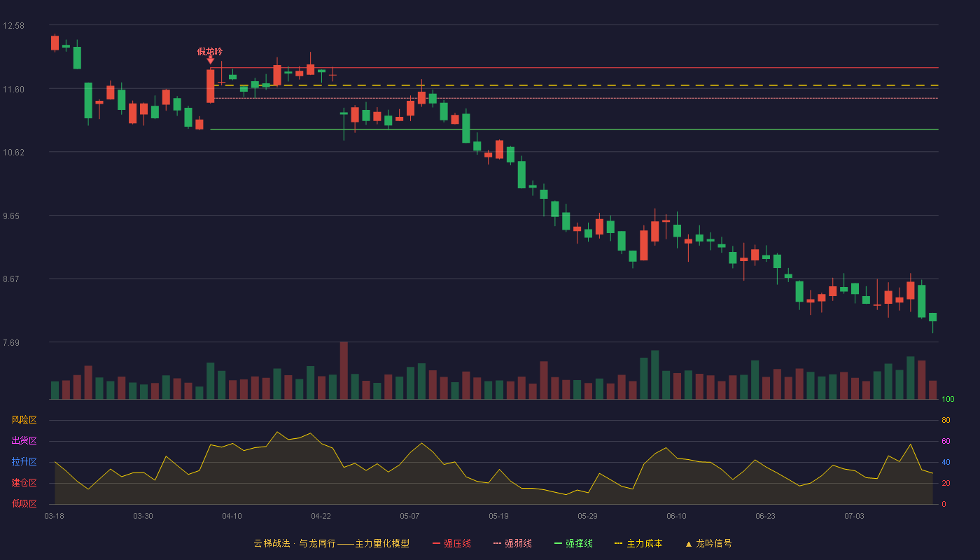Click the 10.62 price axis label

pos(13,153)
